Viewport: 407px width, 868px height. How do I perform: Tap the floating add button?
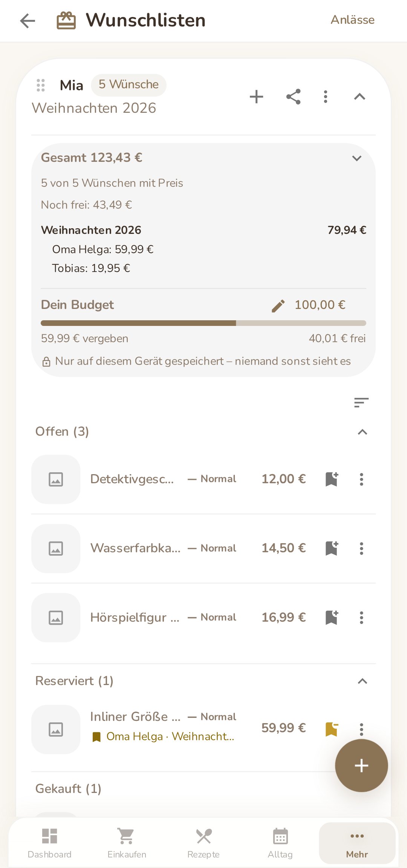click(x=361, y=765)
